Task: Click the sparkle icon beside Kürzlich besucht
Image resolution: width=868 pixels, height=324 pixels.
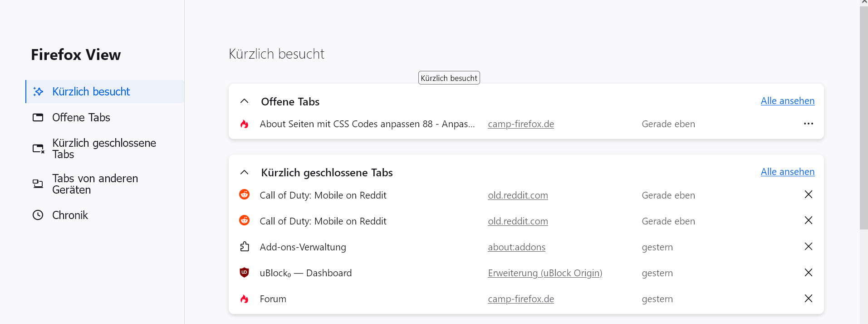Action: click(x=38, y=92)
